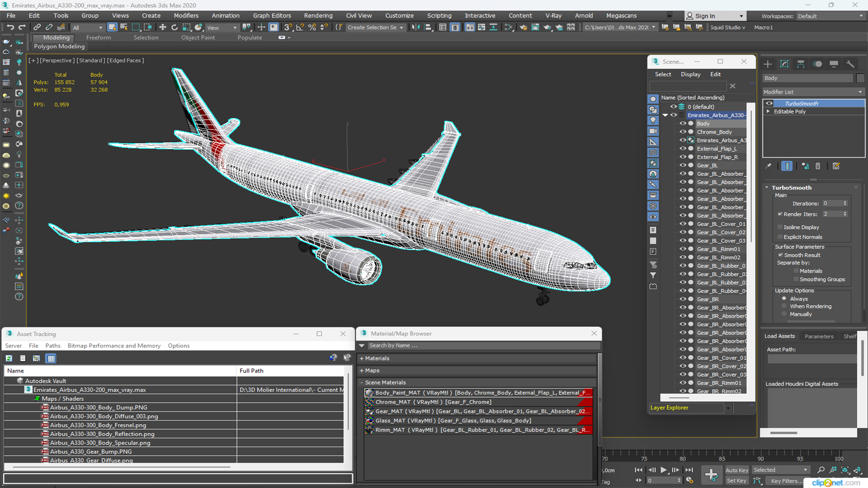The image size is (868, 488).
Task: Click the Set Key button
Action: tap(736, 481)
